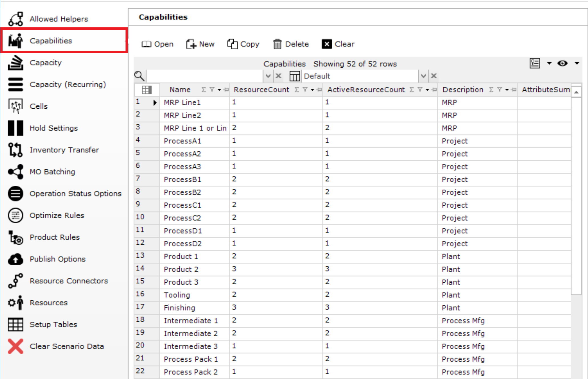Select Hold Settings label in sidebar

click(54, 128)
